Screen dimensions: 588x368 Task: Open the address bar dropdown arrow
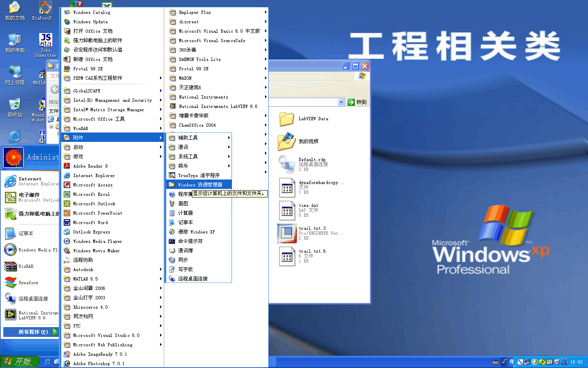[x=341, y=102]
